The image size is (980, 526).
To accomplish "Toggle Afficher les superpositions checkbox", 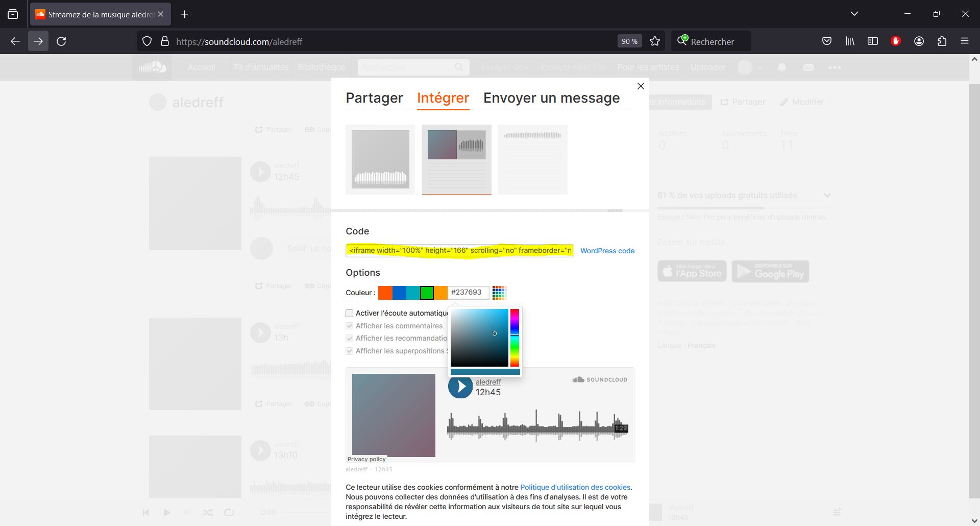I will tap(349, 351).
